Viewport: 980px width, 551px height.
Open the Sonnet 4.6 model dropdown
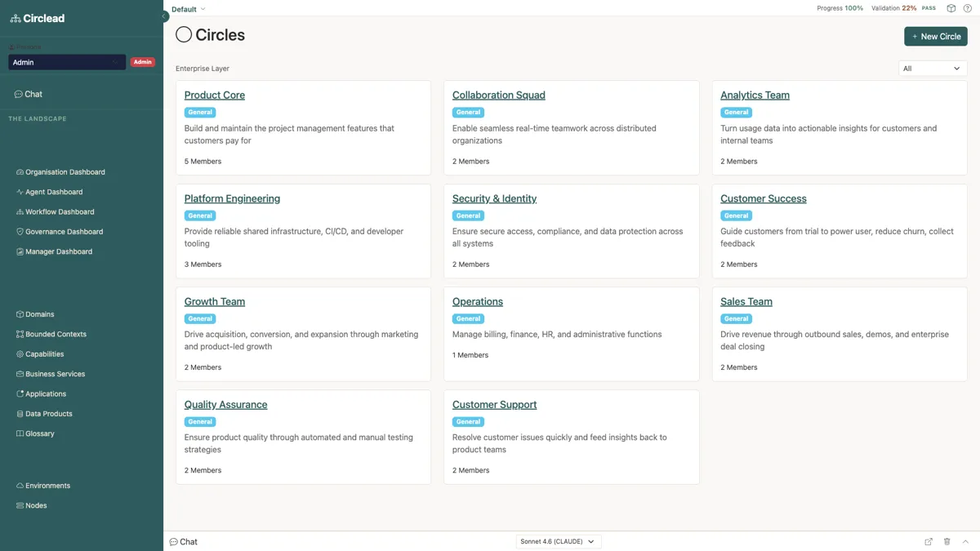[559, 541]
